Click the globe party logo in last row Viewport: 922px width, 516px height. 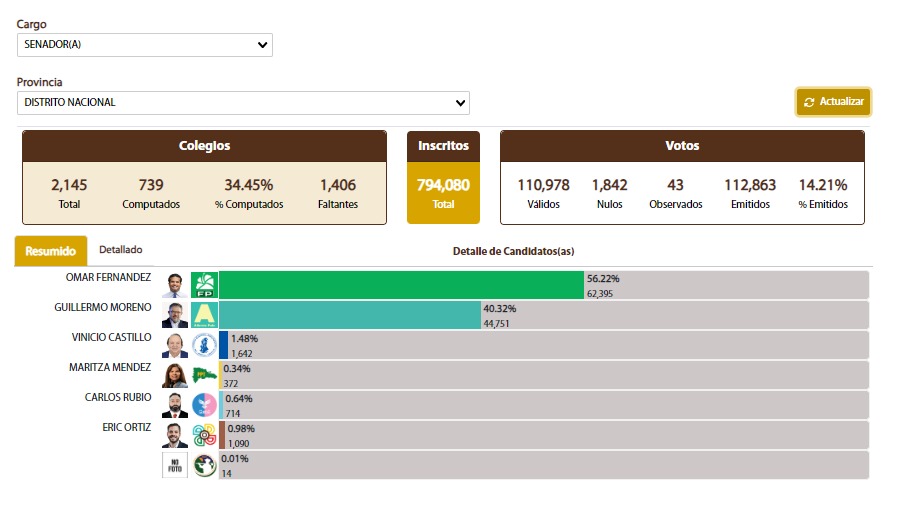[204, 465]
